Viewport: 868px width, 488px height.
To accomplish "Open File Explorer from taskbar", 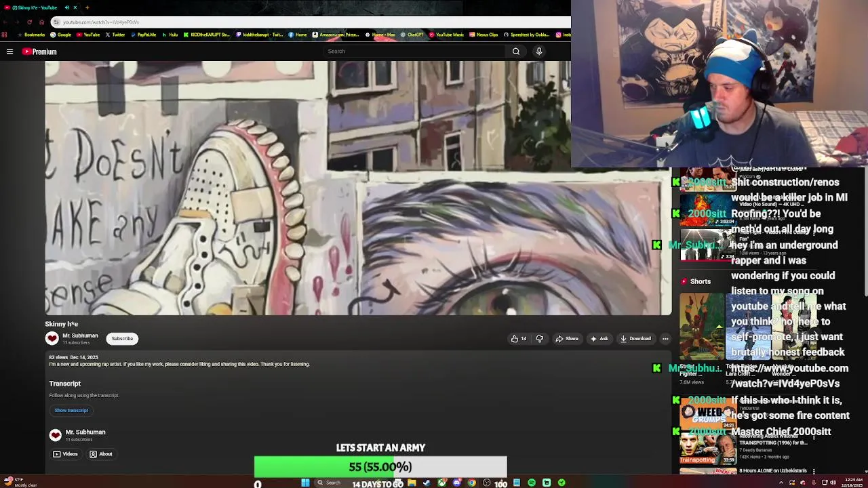I will [412, 483].
